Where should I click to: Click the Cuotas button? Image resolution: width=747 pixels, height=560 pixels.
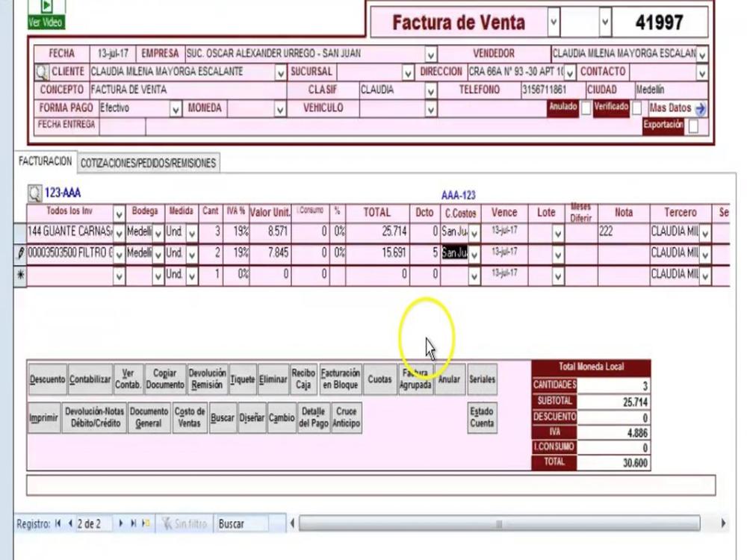379,379
